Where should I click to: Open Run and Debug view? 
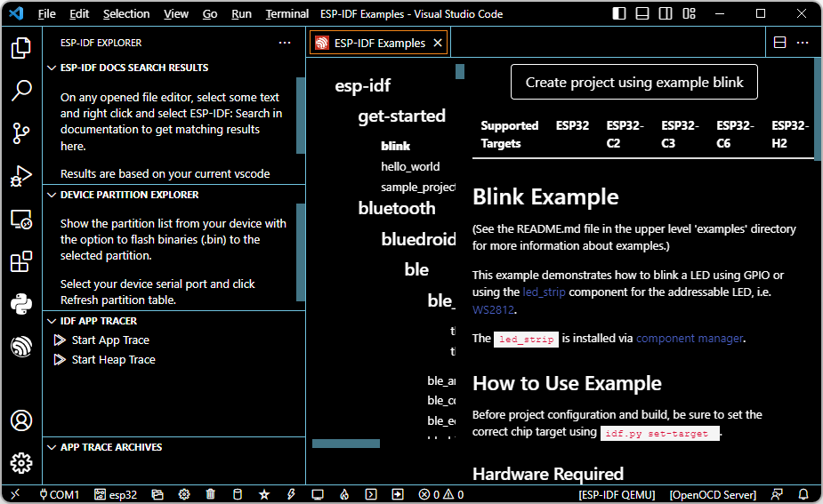(21, 176)
